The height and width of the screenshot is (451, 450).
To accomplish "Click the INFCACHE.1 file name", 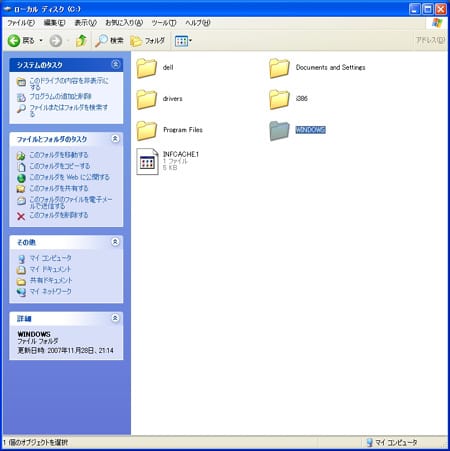I will pos(181,154).
